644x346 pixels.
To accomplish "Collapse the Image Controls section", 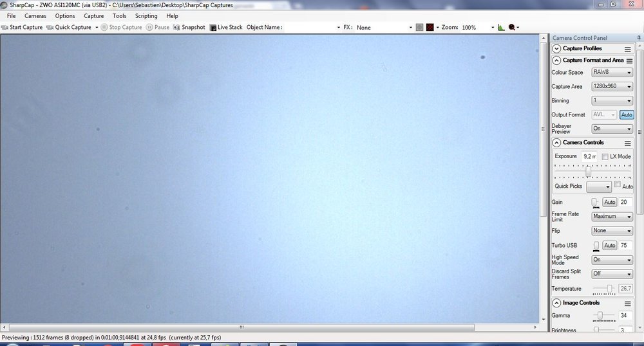I will 556,303.
